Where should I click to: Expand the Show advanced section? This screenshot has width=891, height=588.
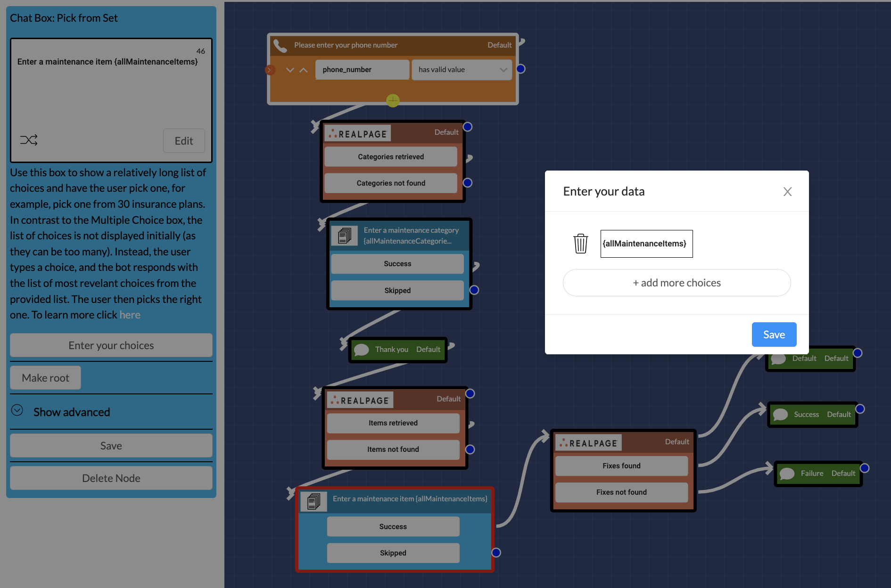pyautogui.click(x=71, y=412)
